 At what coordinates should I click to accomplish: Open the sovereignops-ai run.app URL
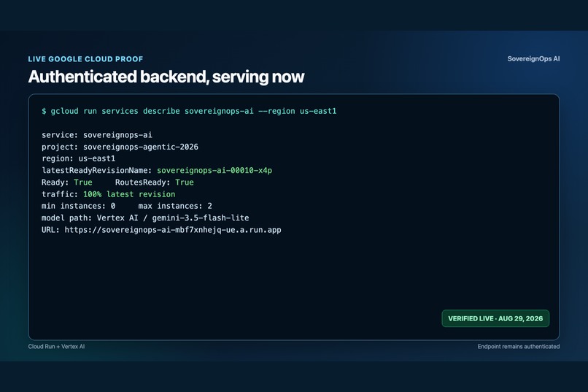(x=173, y=230)
